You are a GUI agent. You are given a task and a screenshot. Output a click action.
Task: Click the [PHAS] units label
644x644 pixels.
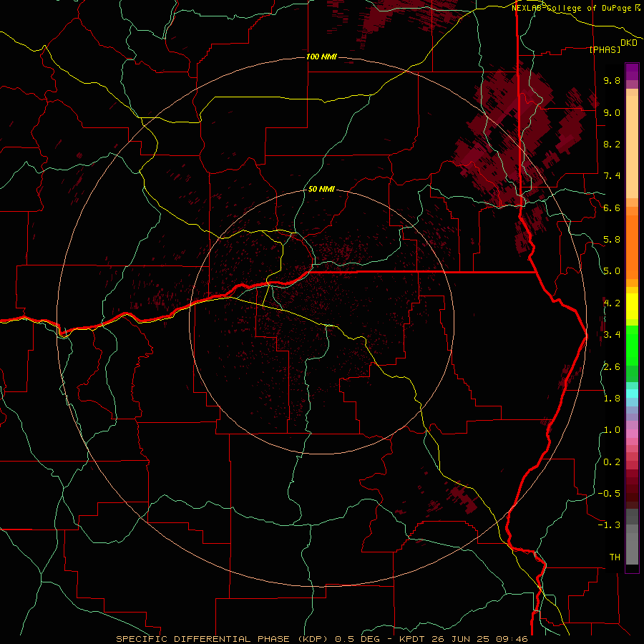605,49
